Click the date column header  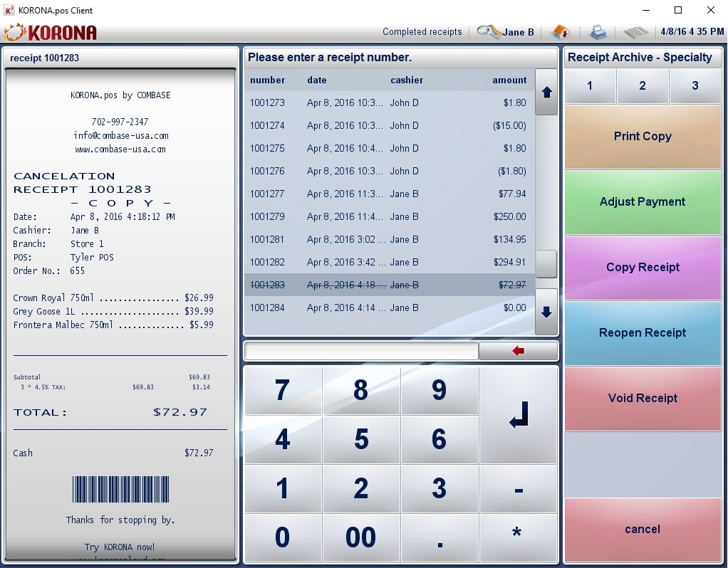pyautogui.click(x=317, y=80)
